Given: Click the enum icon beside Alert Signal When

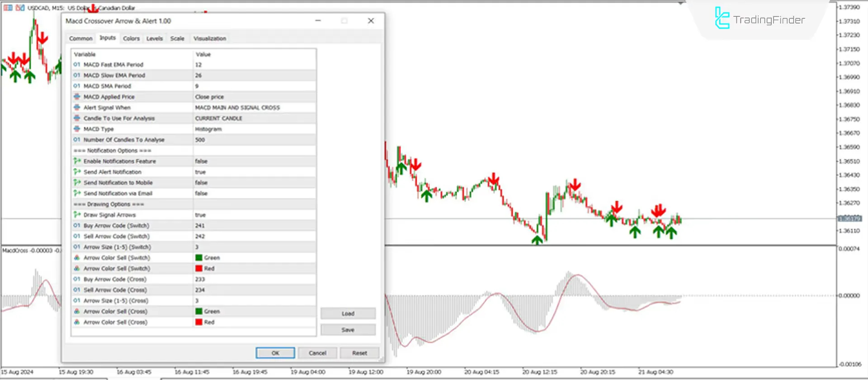Looking at the screenshot, I should click(x=77, y=108).
